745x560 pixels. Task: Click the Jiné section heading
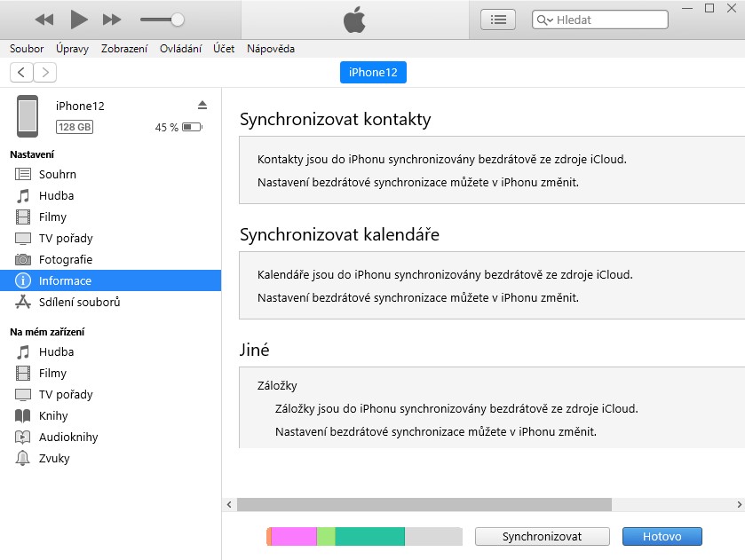(254, 350)
